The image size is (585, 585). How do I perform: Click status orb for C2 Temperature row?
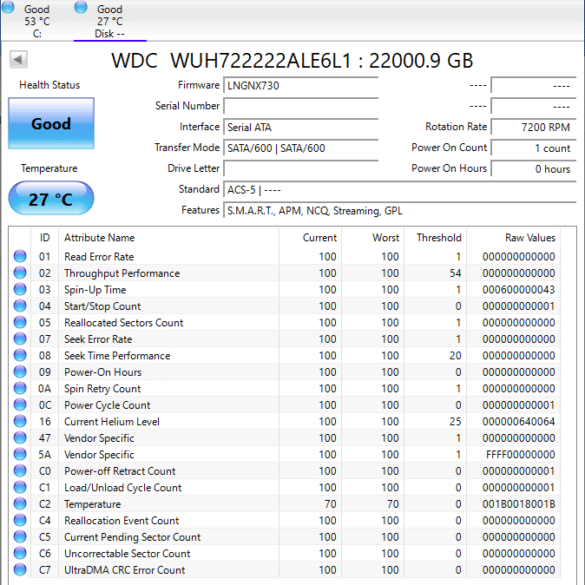click(x=20, y=504)
